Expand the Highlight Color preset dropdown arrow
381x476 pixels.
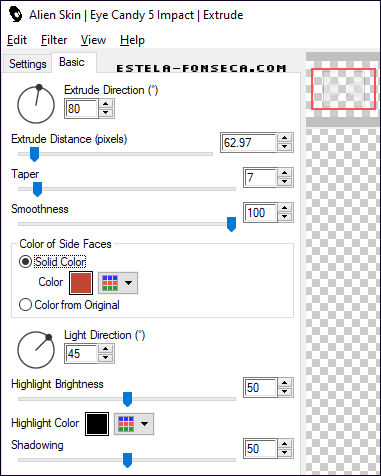[x=144, y=424]
